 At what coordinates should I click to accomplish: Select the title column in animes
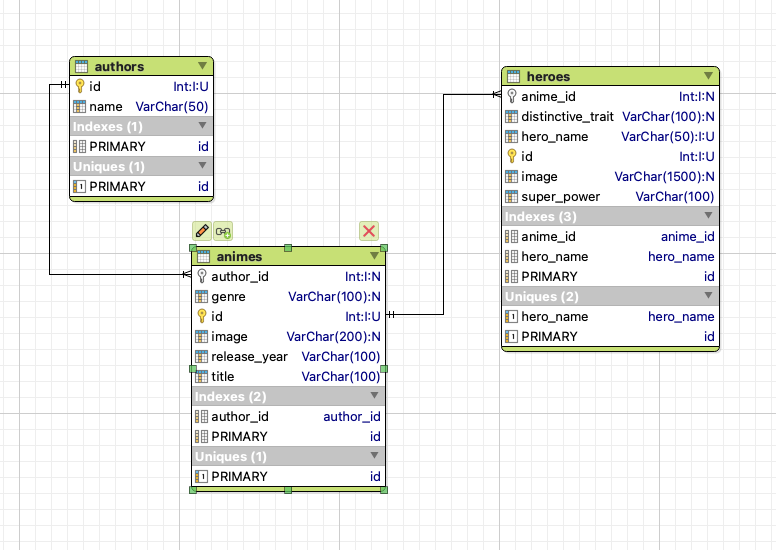[x=223, y=377]
